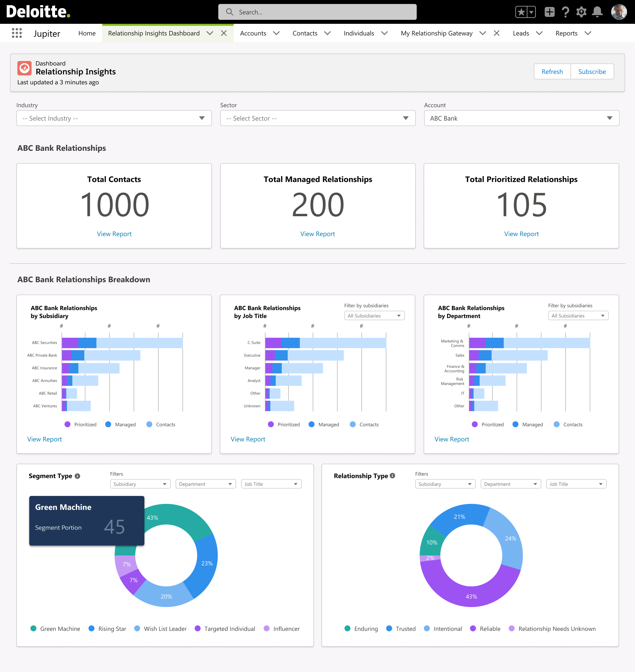Click inside the Search field

(317, 12)
